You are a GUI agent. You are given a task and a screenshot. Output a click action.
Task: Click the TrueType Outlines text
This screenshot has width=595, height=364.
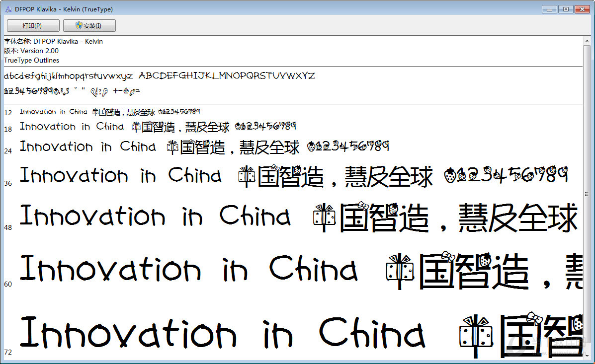pyautogui.click(x=31, y=60)
